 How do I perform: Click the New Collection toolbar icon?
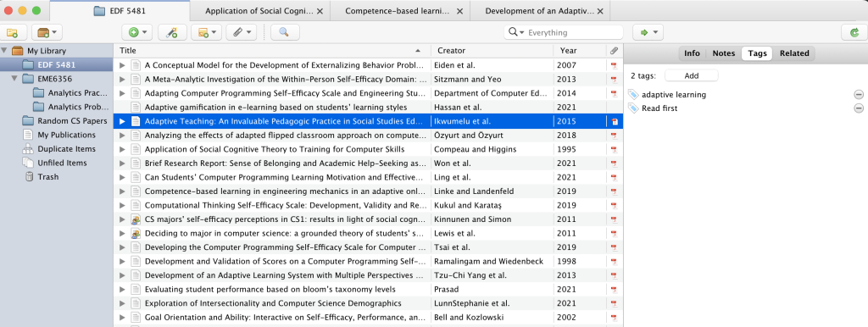(x=13, y=33)
